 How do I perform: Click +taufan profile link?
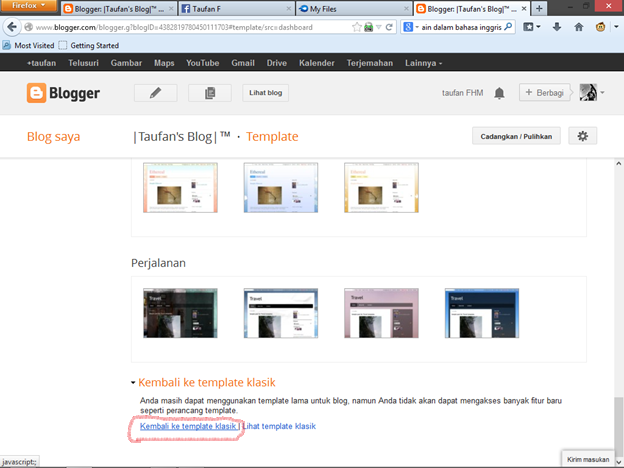point(41,63)
